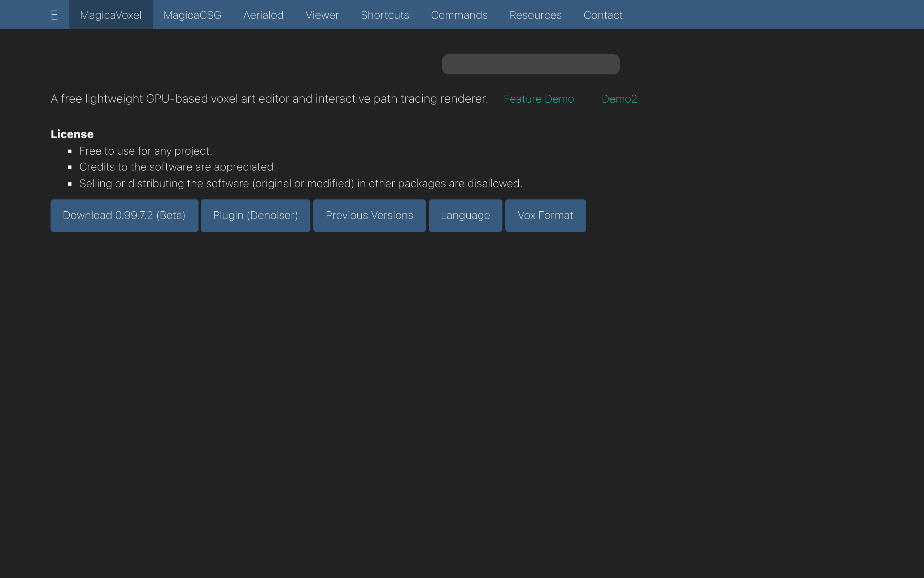Open the Shortcuts page
The height and width of the screenshot is (578, 924).
point(385,15)
